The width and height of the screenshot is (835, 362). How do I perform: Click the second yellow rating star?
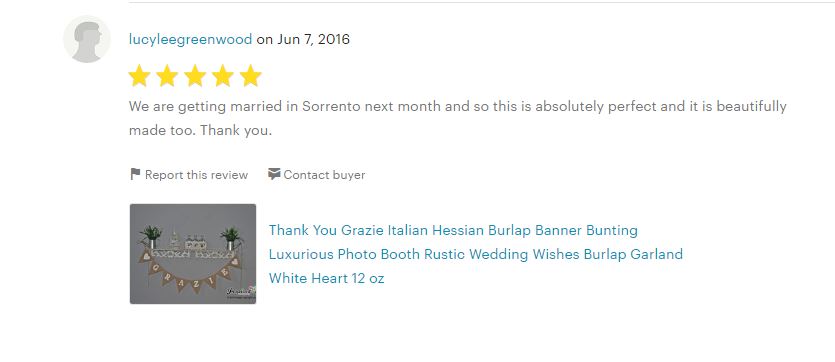tap(167, 76)
